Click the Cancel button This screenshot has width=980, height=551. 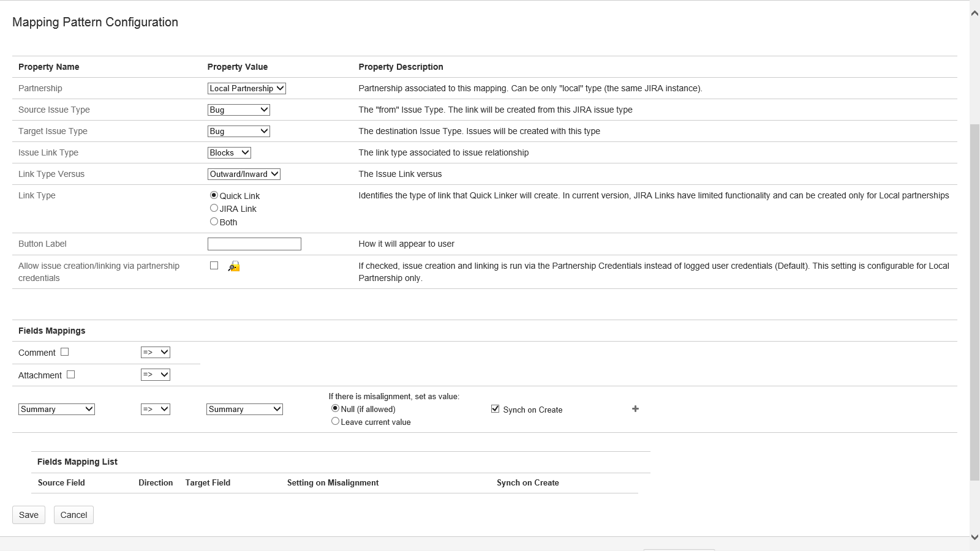pos(73,515)
